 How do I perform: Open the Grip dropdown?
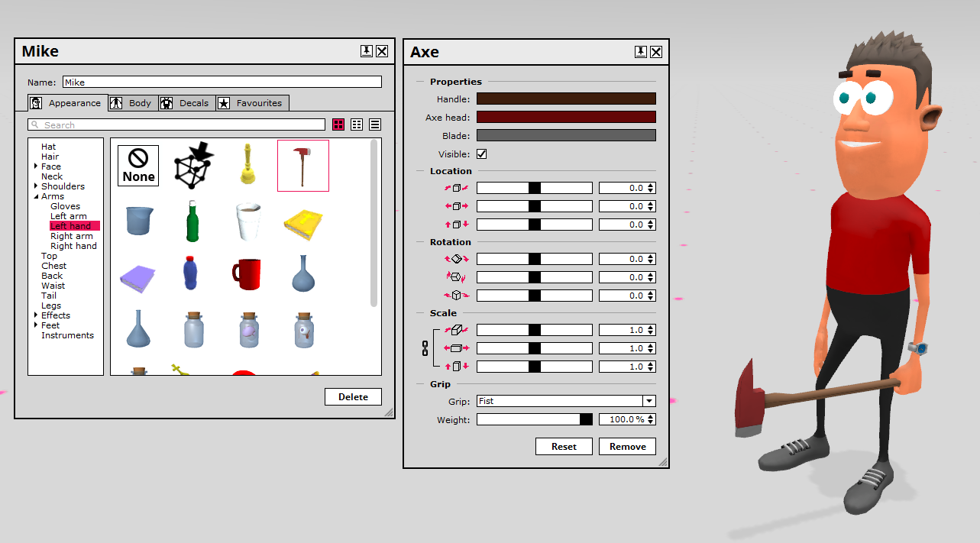(648, 401)
